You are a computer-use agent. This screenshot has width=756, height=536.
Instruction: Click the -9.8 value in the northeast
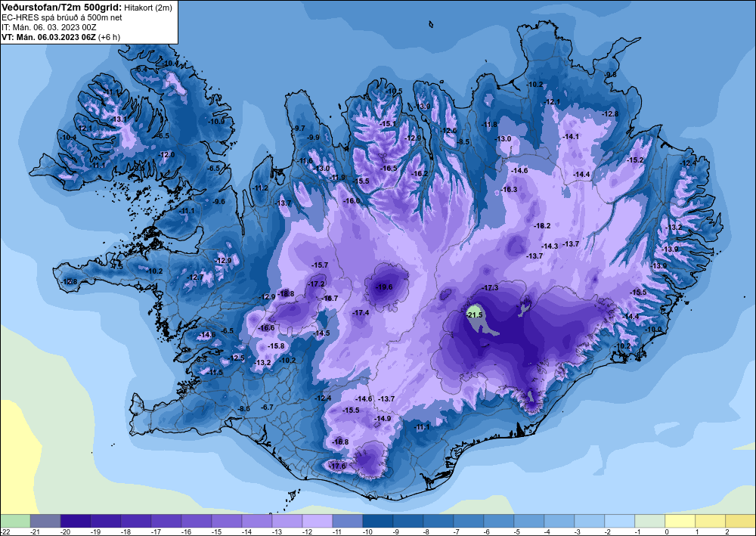(x=611, y=75)
